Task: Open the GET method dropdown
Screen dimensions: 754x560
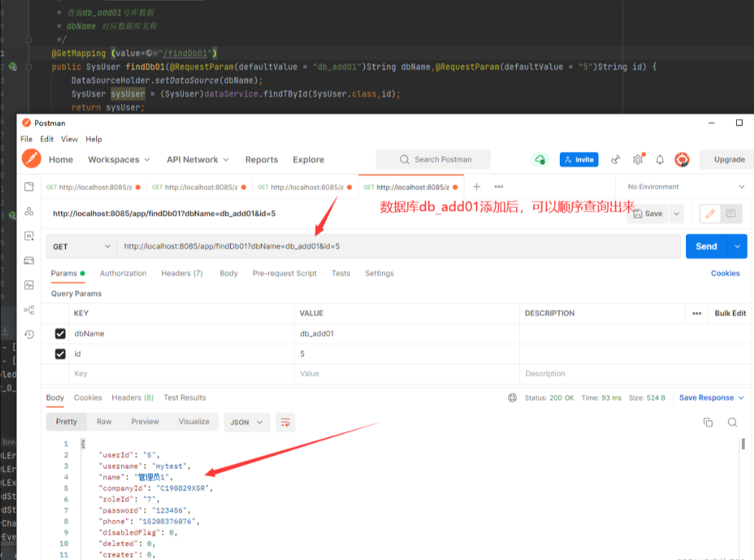Action: pos(82,247)
